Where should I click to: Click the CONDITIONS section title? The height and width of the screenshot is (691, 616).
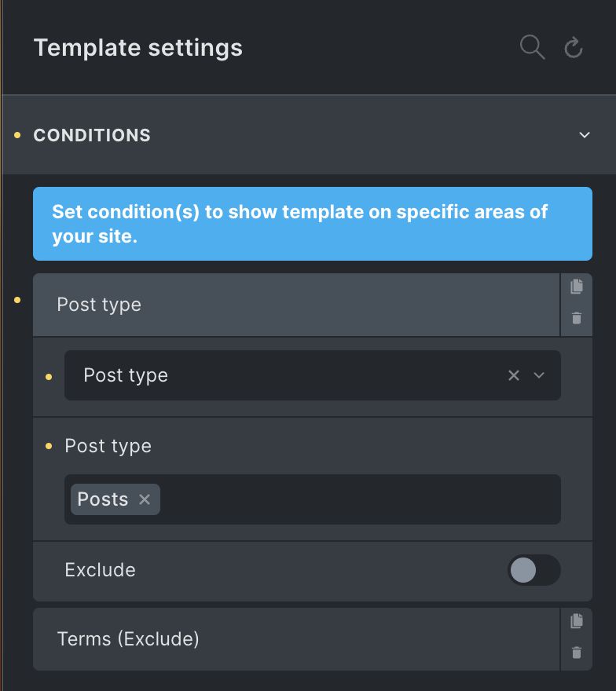(92, 135)
